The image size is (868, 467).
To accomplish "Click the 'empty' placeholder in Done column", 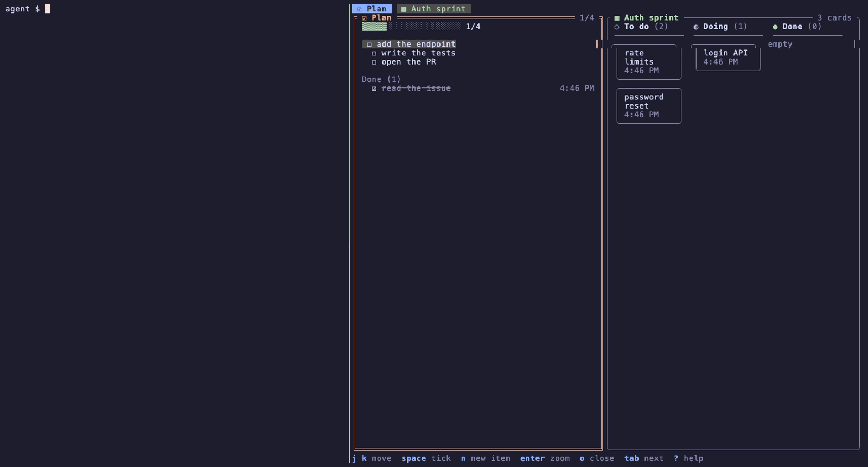I will tap(780, 45).
